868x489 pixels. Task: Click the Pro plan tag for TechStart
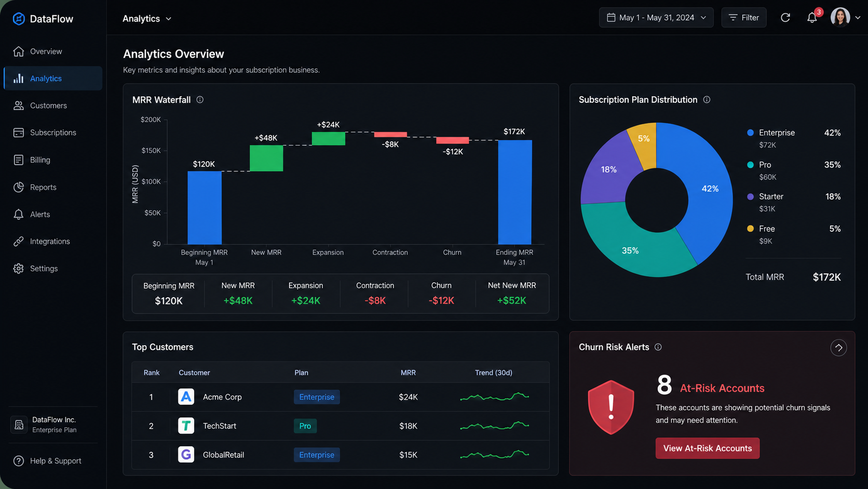[x=305, y=426]
